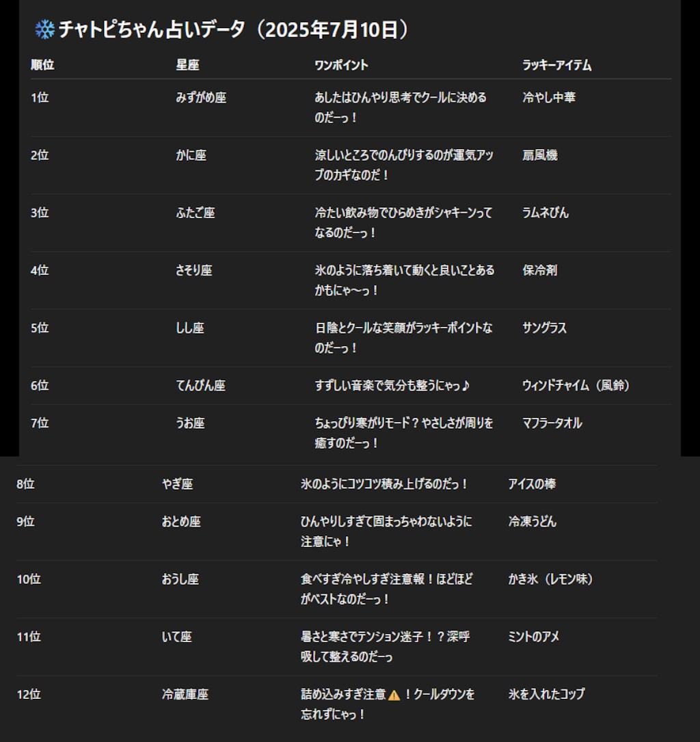Select the かき氷（レモン味） cell
The width and height of the screenshot is (700, 742).
[x=551, y=579]
